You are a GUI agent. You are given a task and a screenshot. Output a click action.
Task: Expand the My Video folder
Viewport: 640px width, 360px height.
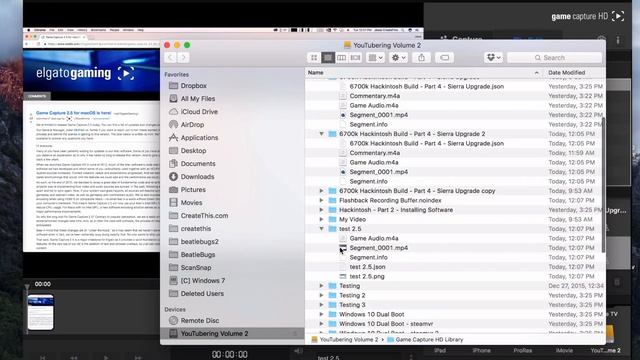[321, 220]
